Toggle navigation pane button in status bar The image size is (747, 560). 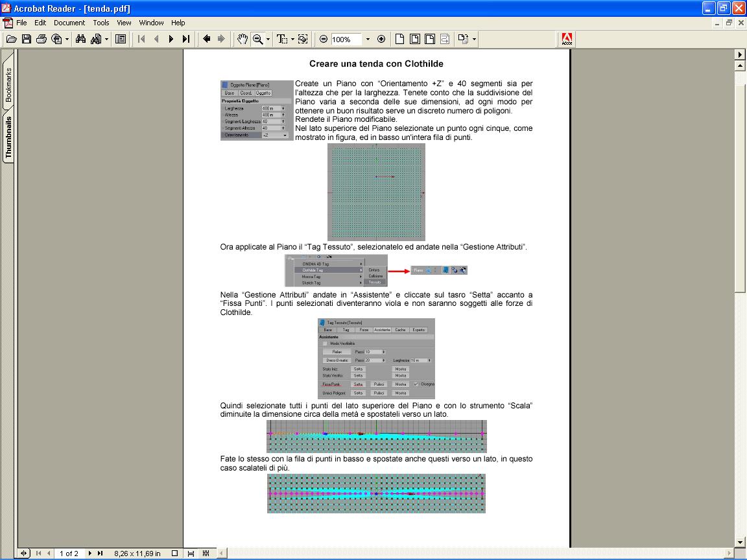[x=24, y=554]
